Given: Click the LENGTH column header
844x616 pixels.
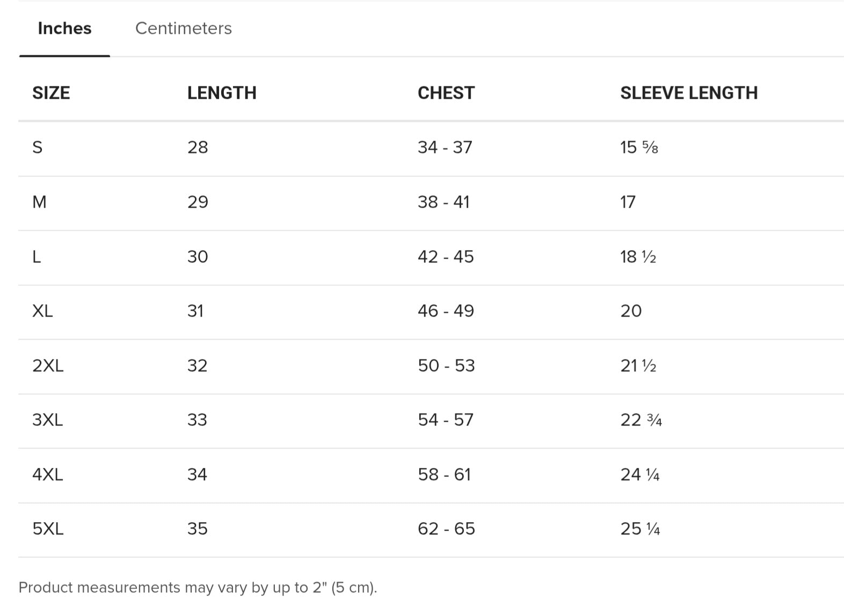Looking at the screenshot, I should 222,93.
